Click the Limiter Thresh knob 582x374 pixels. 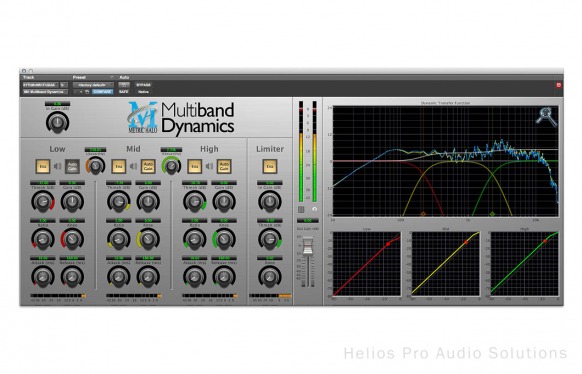[x=270, y=239]
